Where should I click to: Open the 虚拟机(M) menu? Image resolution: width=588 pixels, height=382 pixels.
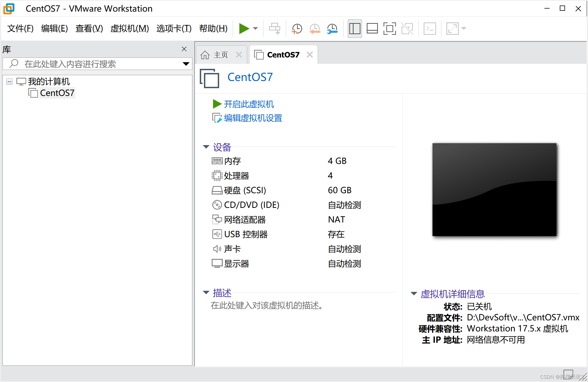click(129, 28)
